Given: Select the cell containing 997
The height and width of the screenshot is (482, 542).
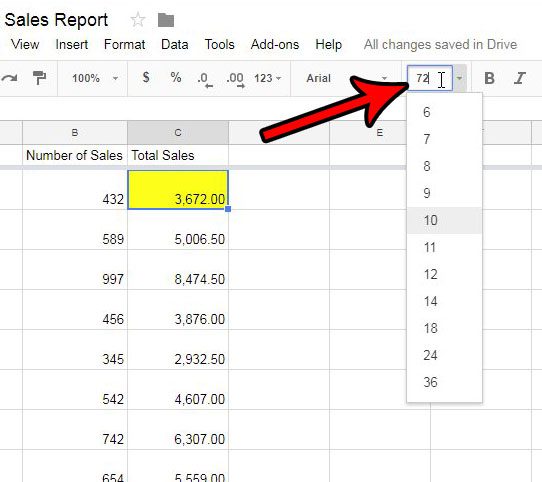Looking at the screenshot, I should click(75, 270).
